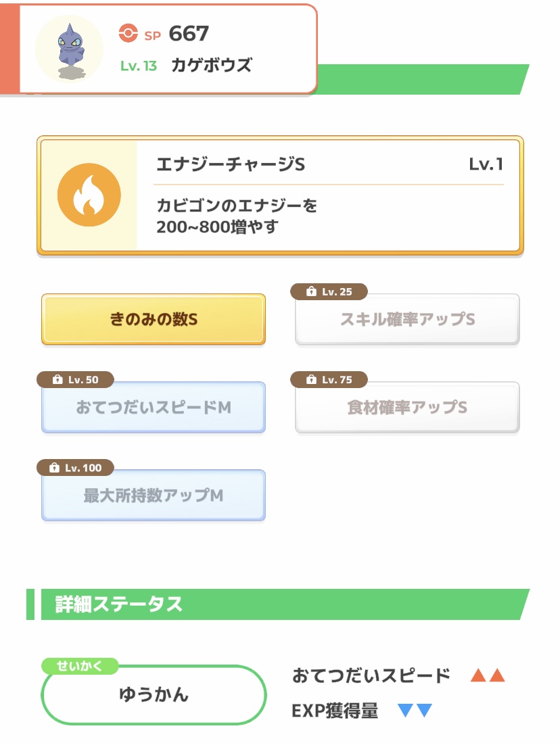Image resolution: width=560 pixels, height=743 pixels.
Task: Select the locked おてつだいスピードM sub-skill
Action: tap(154, 408)
